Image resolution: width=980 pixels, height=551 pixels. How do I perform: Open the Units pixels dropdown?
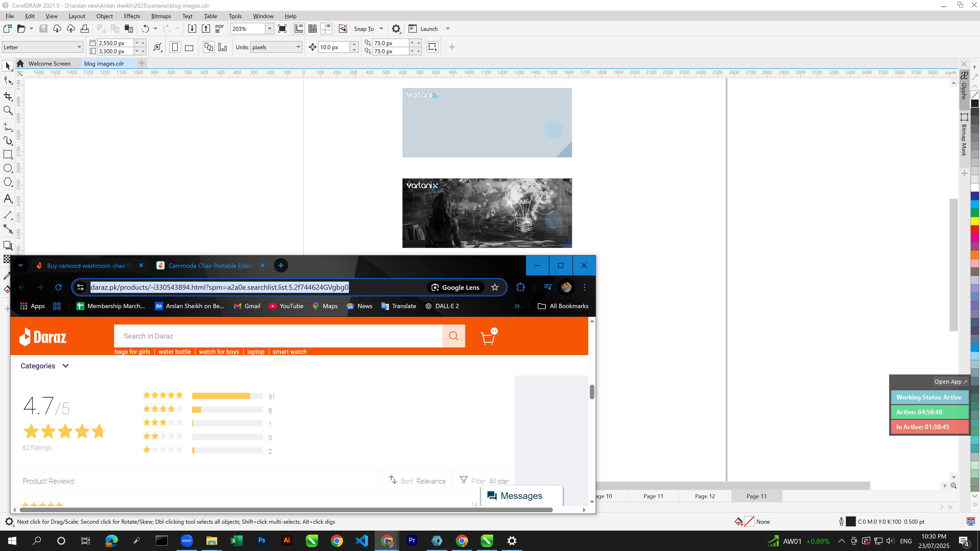pos(298,47)
